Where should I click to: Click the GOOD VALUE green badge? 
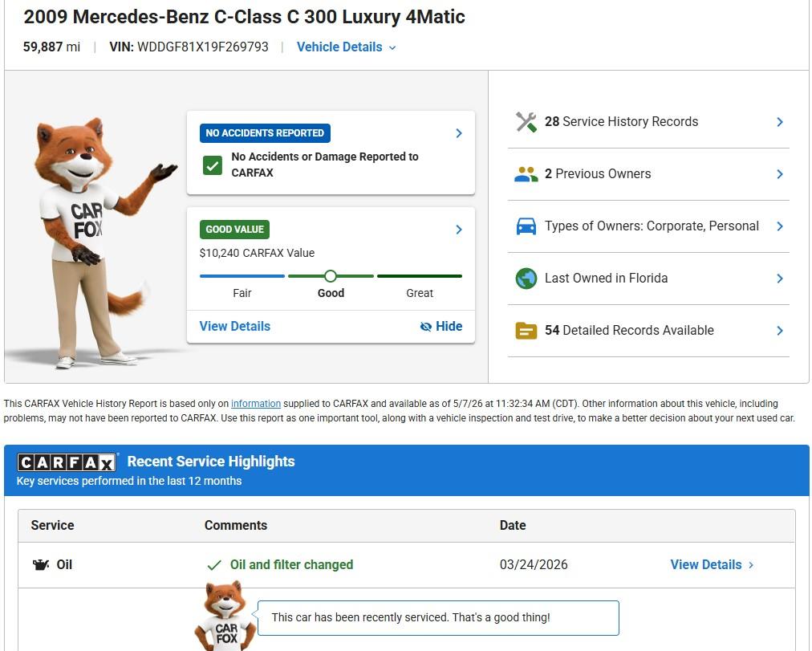coord(234,230)
